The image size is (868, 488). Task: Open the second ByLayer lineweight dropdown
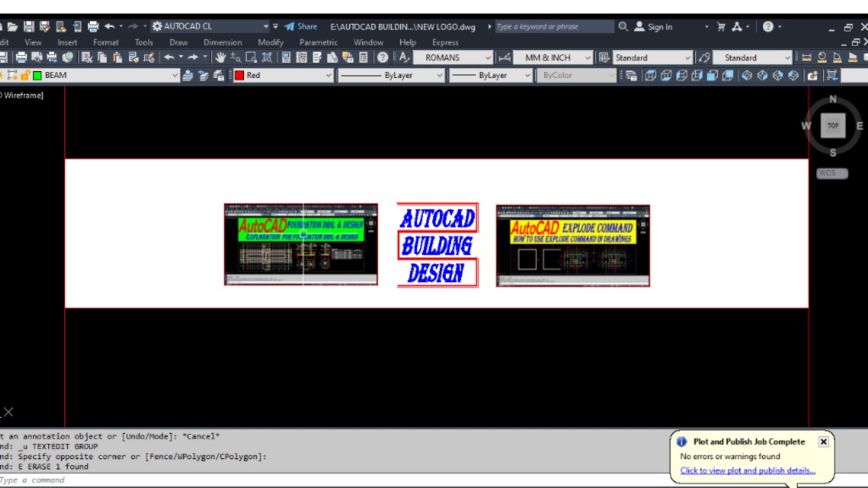point(490,75)
